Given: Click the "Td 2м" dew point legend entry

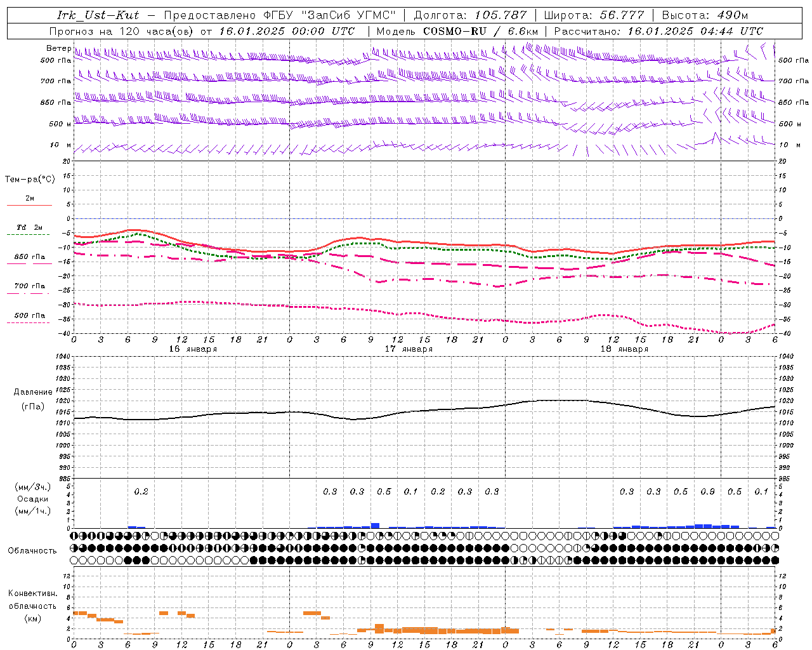Looking at the screenshot, I should 29,227.
